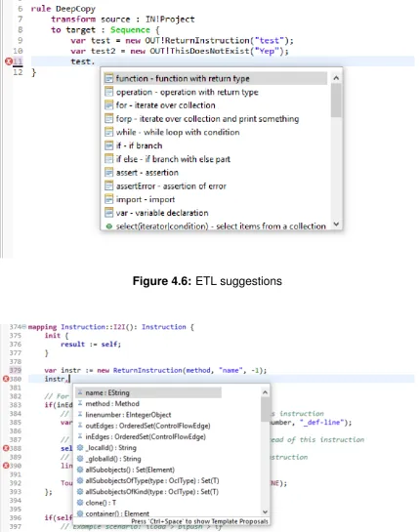Select 'select(iterator|condition)' collection proposal

click(x=221, y=225)
